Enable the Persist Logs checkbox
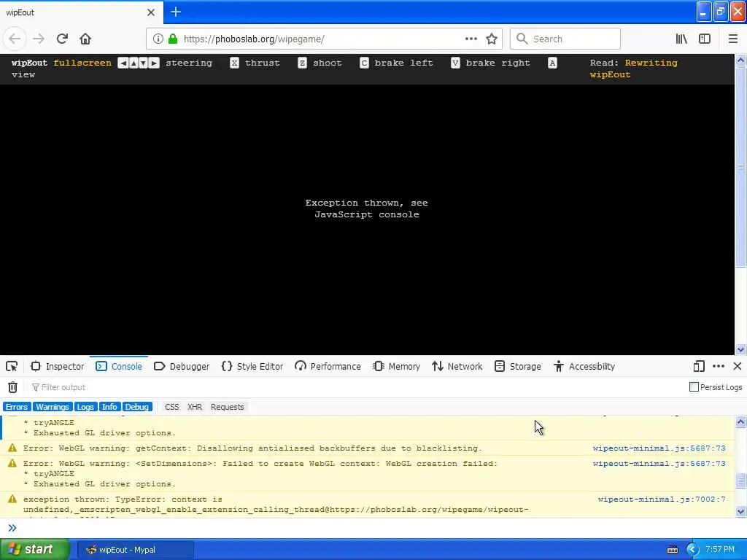The image size is (747, 560). (694, 387)
